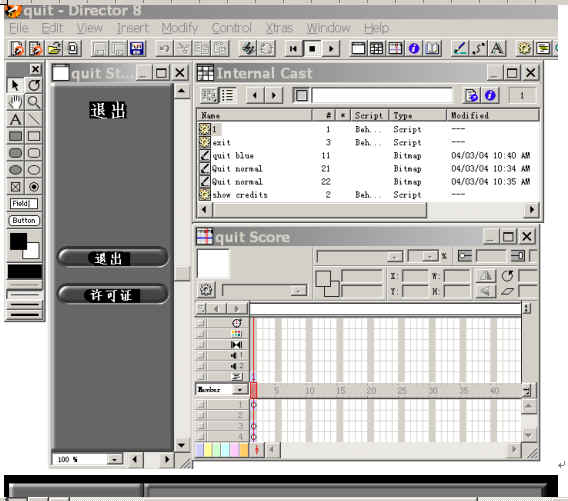
Task: Choose the Filled Rectangle tool
Action: click(15, 136)
